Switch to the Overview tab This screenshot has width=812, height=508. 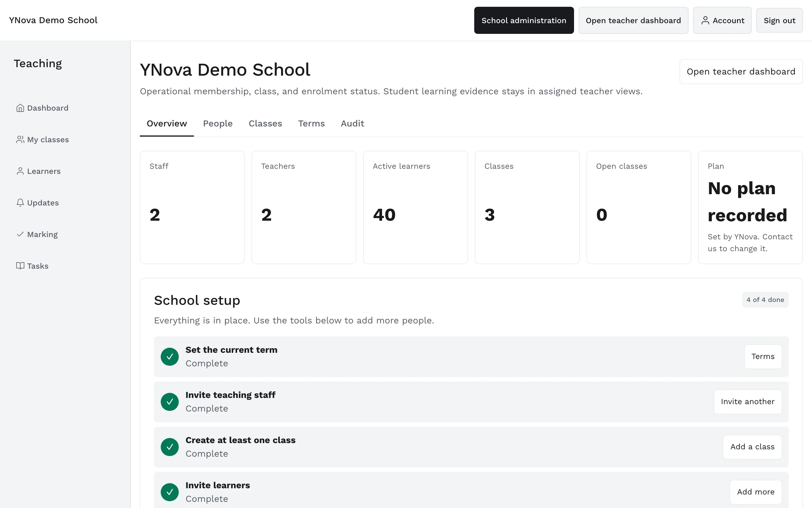[x=167, y=124]
